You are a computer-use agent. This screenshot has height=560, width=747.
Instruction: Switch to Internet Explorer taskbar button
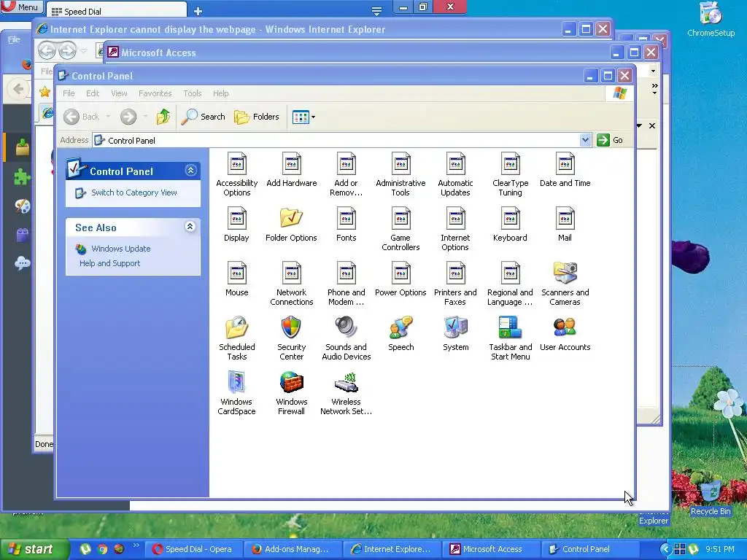click(x=392, y=549)
